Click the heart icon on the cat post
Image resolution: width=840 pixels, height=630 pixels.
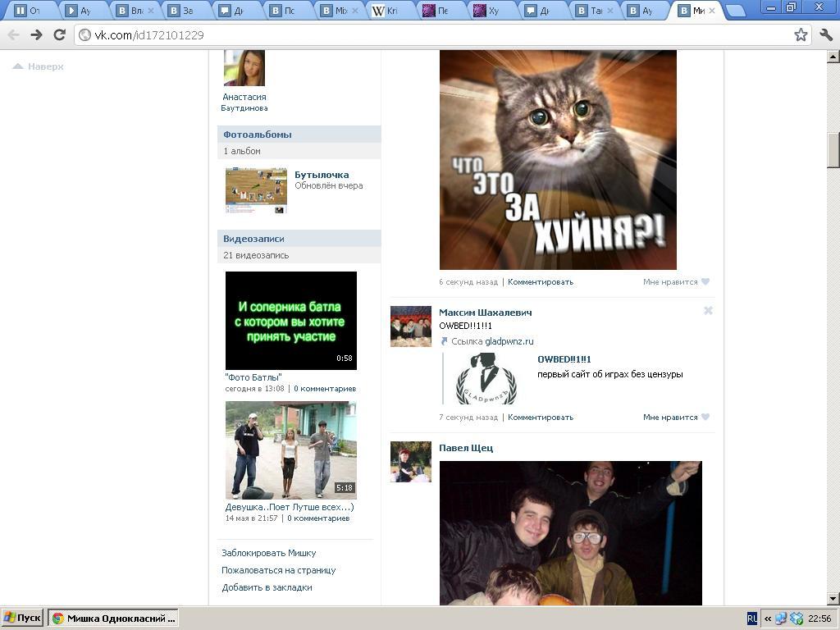(x=705, y=282)
